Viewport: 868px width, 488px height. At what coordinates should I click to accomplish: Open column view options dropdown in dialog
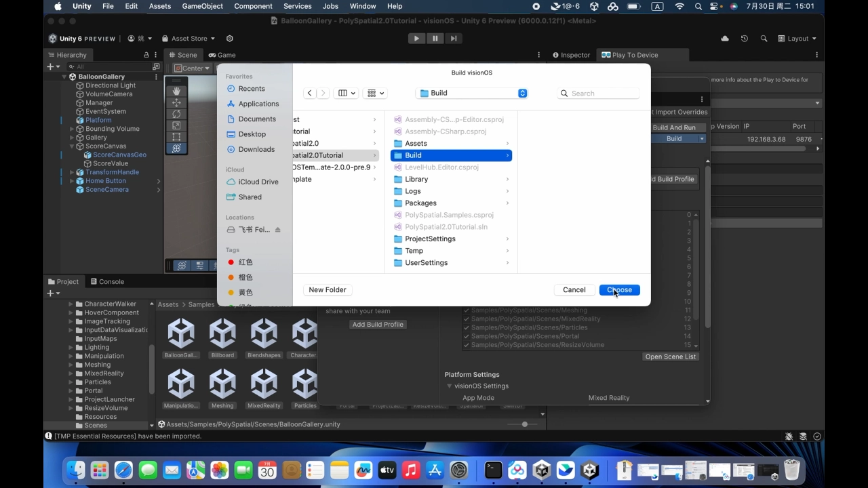click(x=346, y=94)
